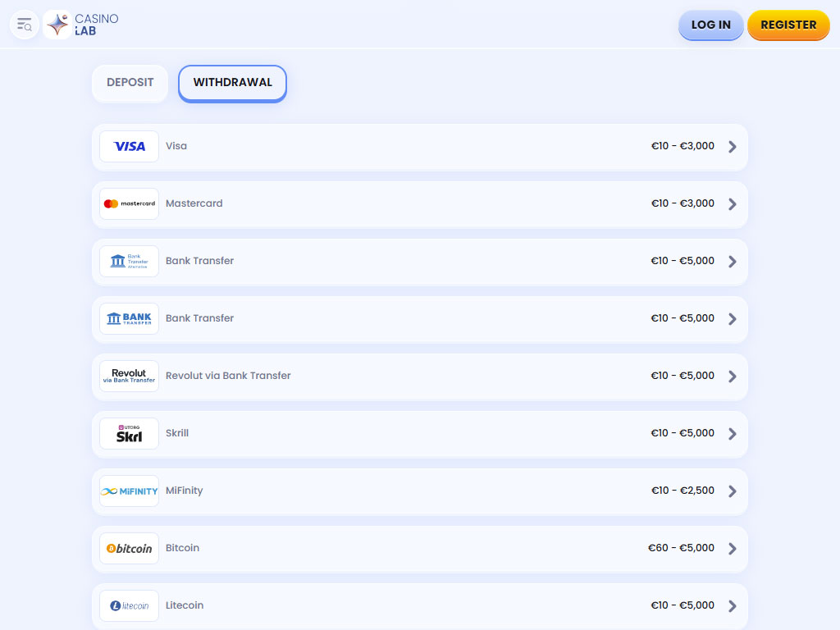The image size is (840, 630).
Task: Click the Register button
Action: point(788,25)
